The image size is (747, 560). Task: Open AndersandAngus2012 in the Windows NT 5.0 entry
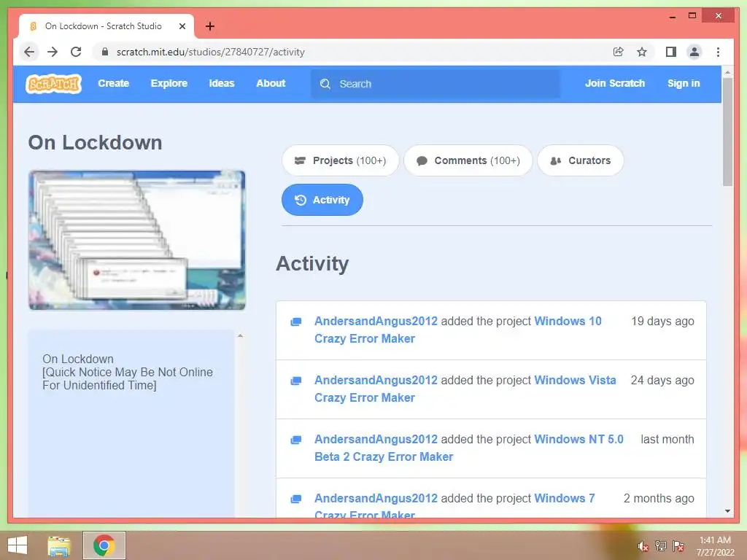pos(376,440)
